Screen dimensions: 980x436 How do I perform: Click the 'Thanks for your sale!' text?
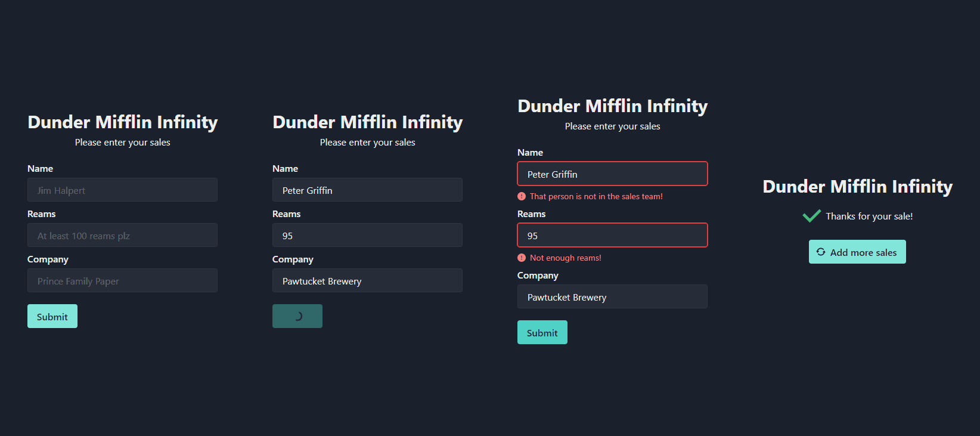[869, 216]
